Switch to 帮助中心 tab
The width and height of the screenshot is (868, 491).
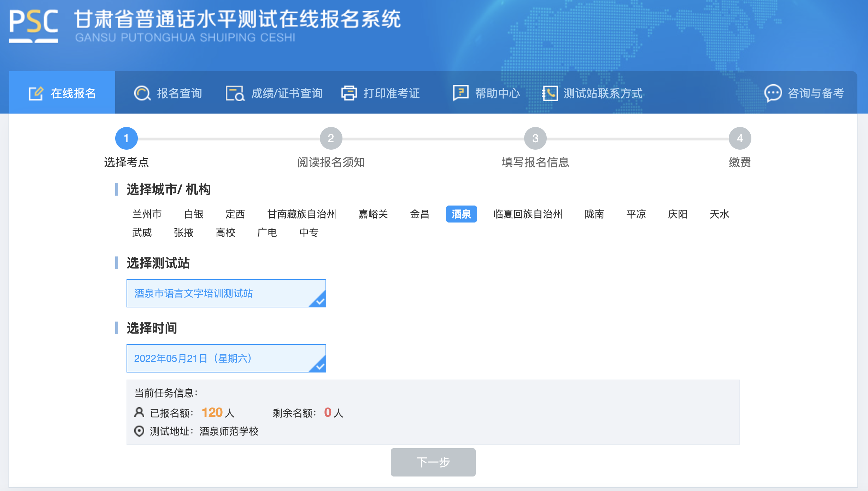tap(497, 93)
